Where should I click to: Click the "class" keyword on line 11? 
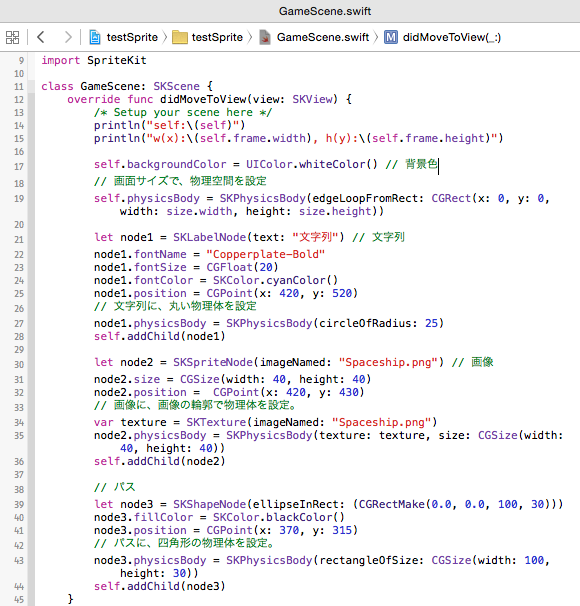click(57, 86)
